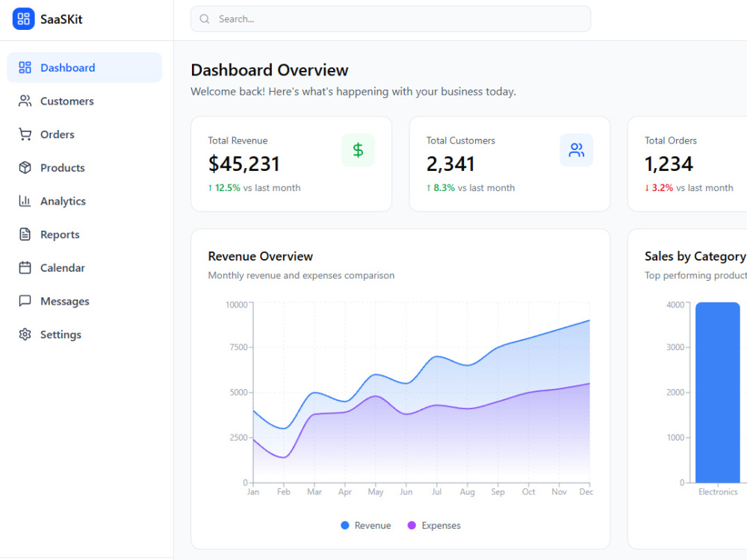This screenshot has height=560, width=747.
Task: Click the Jan label on chart axis
Action: coord(253,492)
